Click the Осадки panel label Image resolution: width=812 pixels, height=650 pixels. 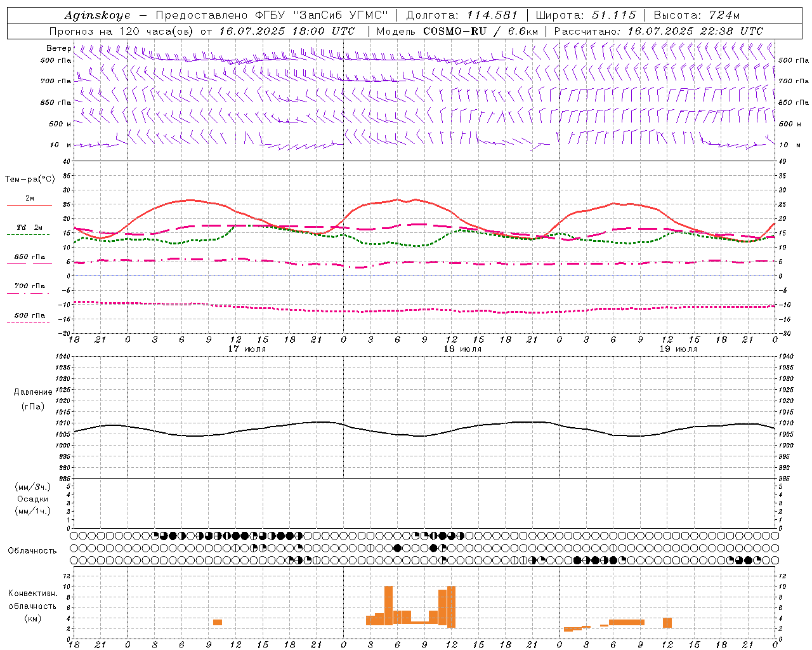(33, 499)
